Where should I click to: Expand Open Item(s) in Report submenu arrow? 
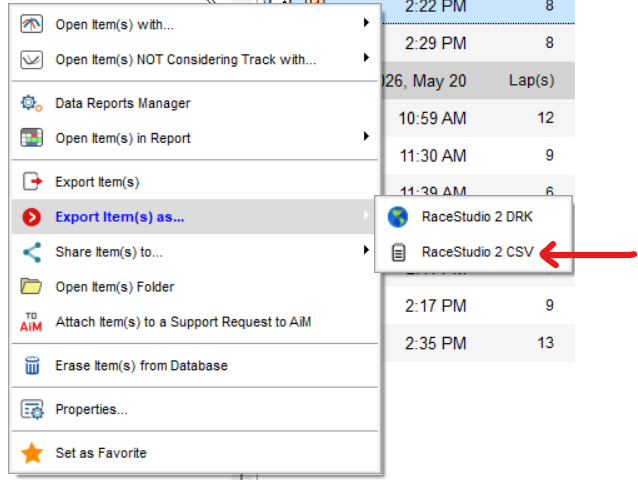pyautogui.click(x=366, y=136)
